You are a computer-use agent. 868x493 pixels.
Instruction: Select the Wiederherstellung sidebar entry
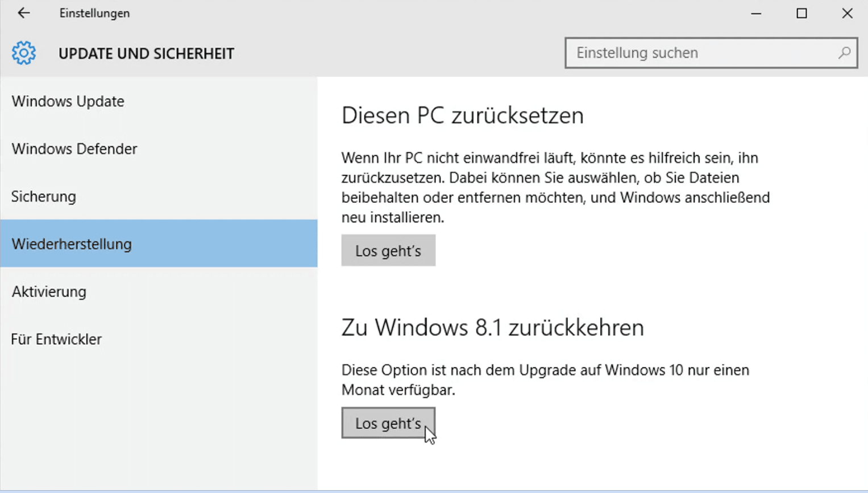(72, 244)
